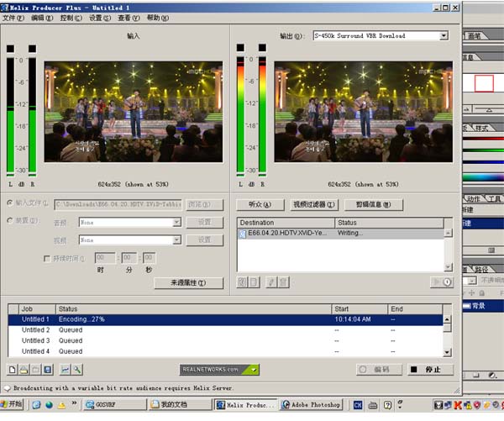Click the 编码 encode button
Image resolution: width=504 pixels, height=421 pixels.
(379, 370)
